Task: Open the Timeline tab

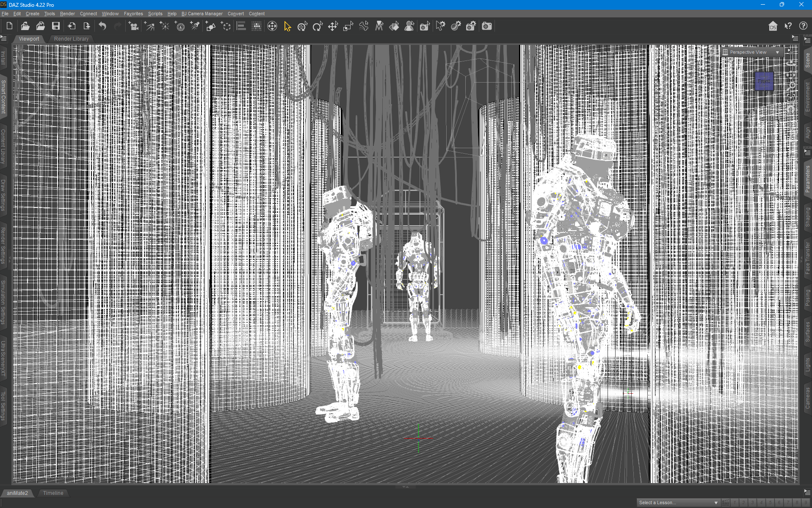Action: [x=53, y=493]
